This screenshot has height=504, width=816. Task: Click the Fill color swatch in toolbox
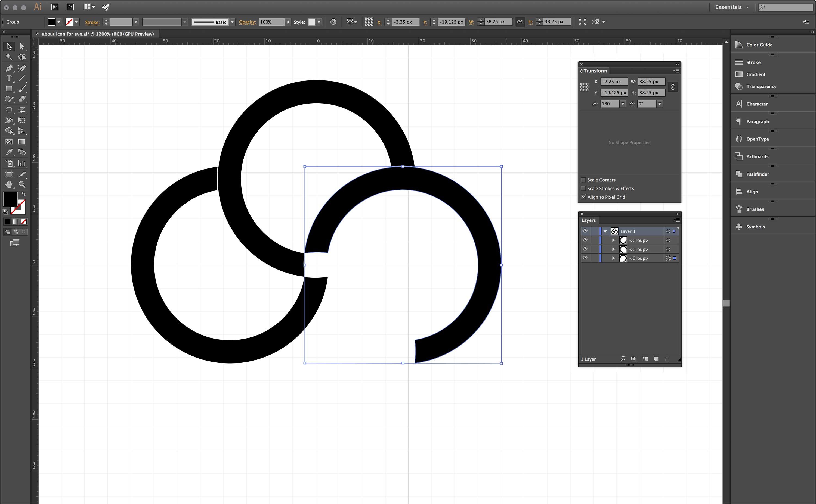pyautogui.click(x=10, y=199)
